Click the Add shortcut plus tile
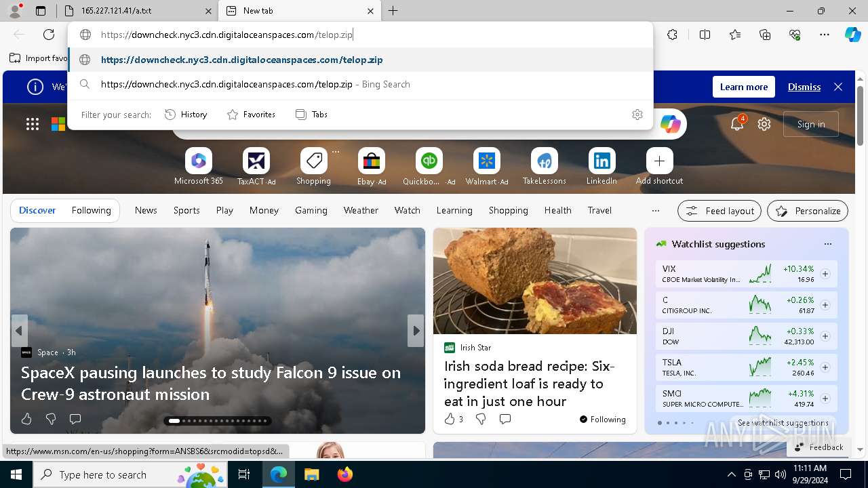The width and height of the screenshot is (868, 488). point(660,167)
